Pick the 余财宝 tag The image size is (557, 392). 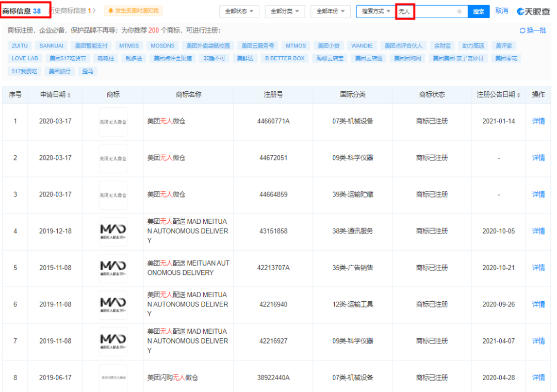coord(443,46)
